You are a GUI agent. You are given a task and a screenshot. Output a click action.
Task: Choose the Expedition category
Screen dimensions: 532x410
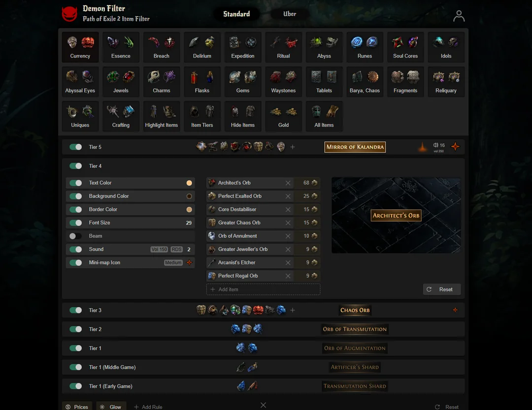243,47
